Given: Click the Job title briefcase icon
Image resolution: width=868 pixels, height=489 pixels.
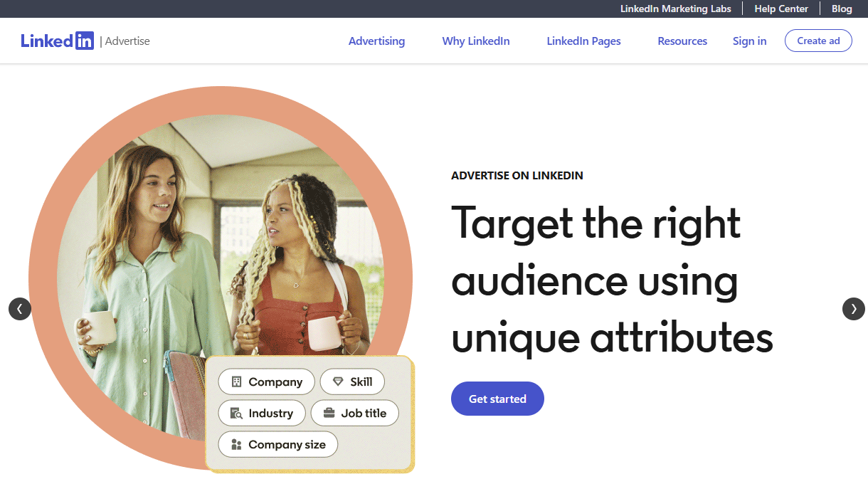Looking at the screenshot, I should (x=329, y=414).
